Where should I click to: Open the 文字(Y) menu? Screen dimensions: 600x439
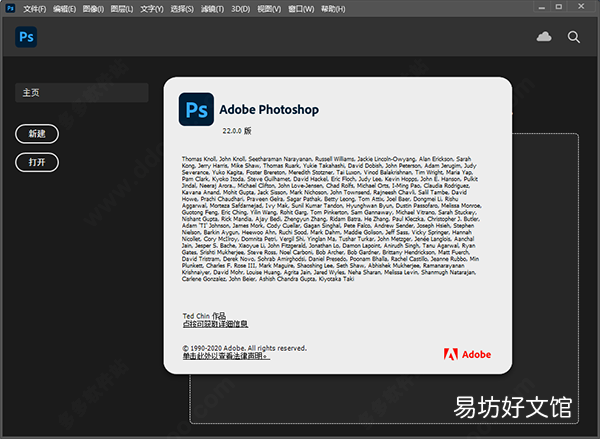(152, 9)
